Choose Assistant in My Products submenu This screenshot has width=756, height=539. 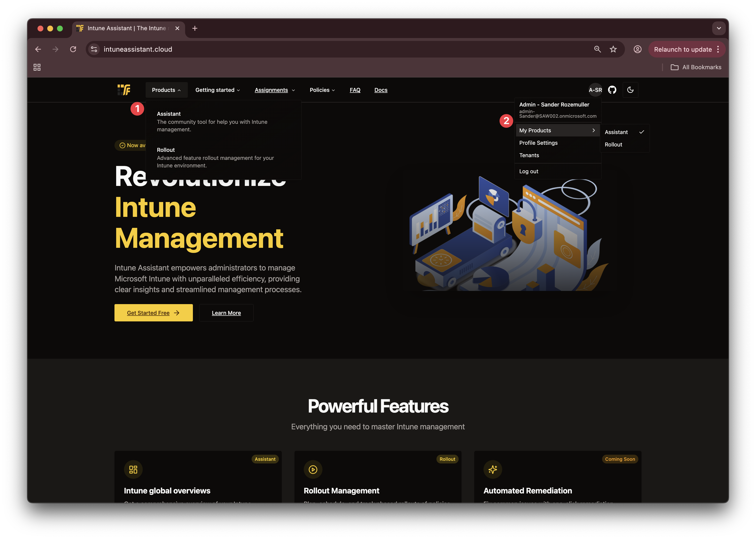coord(624,132)
